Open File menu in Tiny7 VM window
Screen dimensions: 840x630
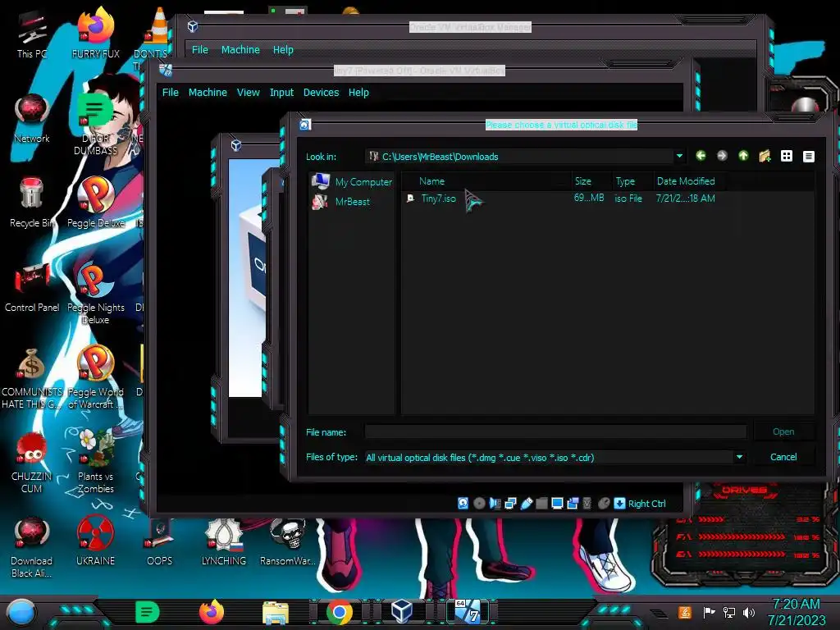(171, 92)
